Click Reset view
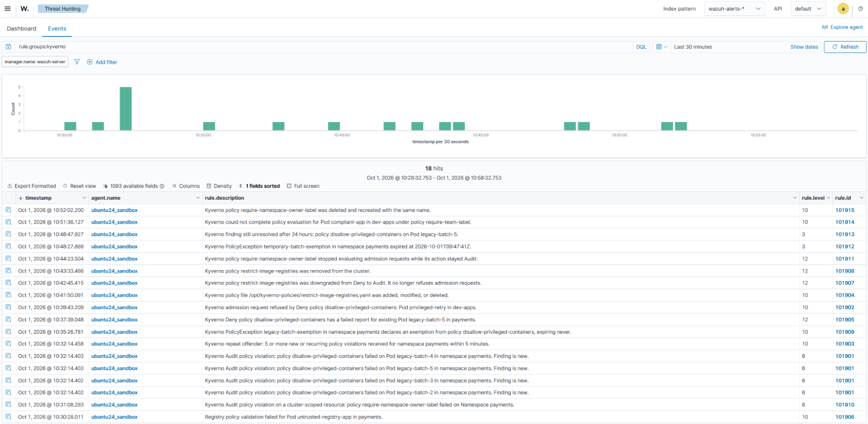This screenshot has width=868, height=424. [79, 186]
